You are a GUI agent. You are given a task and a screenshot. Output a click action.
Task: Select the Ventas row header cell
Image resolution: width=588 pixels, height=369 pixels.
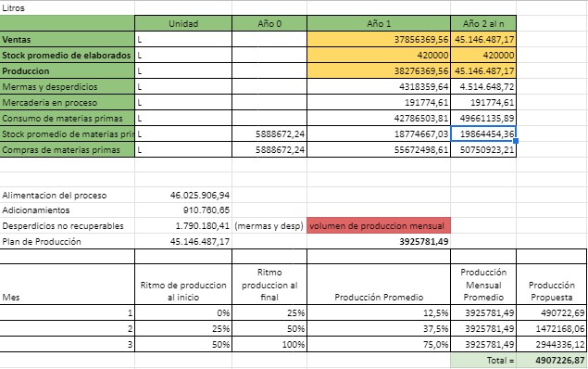point(67,40)
